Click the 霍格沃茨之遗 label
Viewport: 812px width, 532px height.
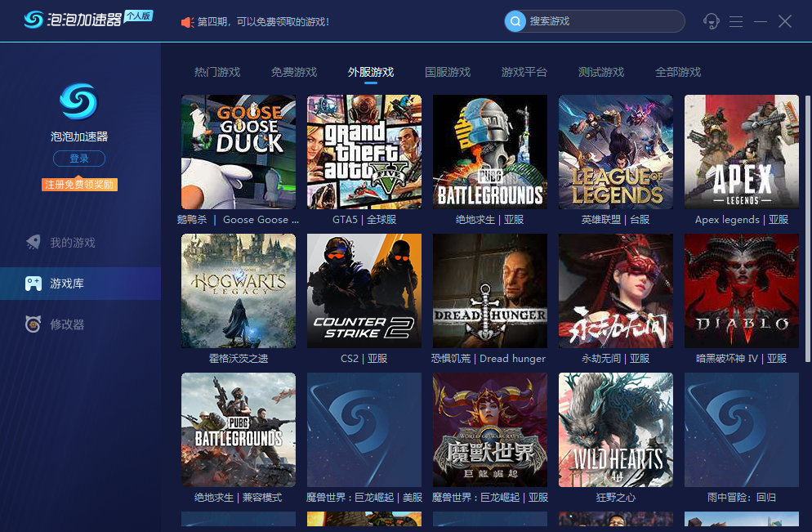point(239,359)
